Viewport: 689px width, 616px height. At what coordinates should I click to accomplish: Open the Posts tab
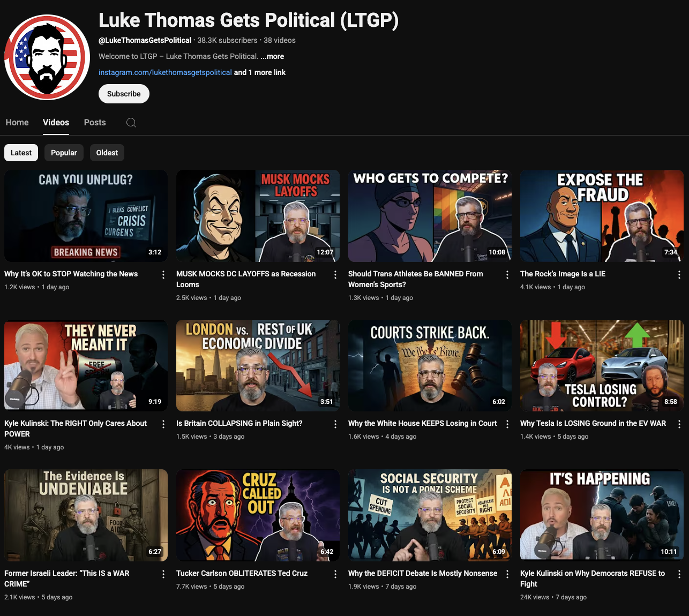pyautogui.click(x=95, y=123)
